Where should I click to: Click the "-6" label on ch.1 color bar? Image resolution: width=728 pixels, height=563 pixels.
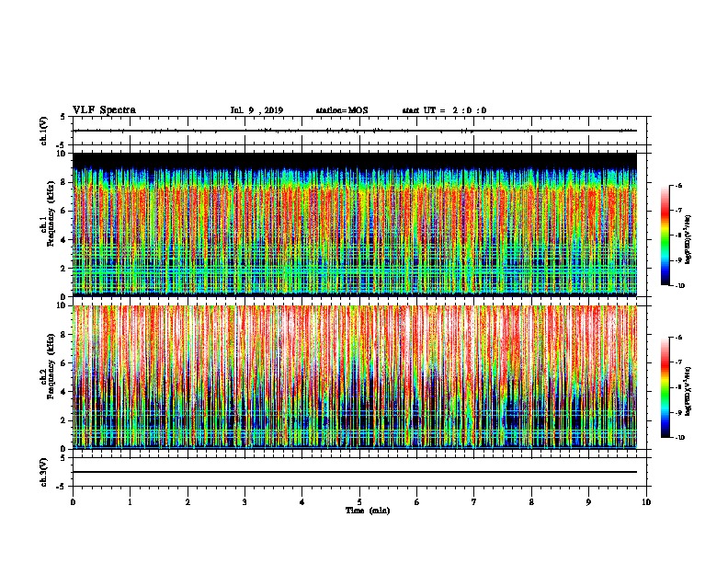pyautogui.click(x=678, y=186)
